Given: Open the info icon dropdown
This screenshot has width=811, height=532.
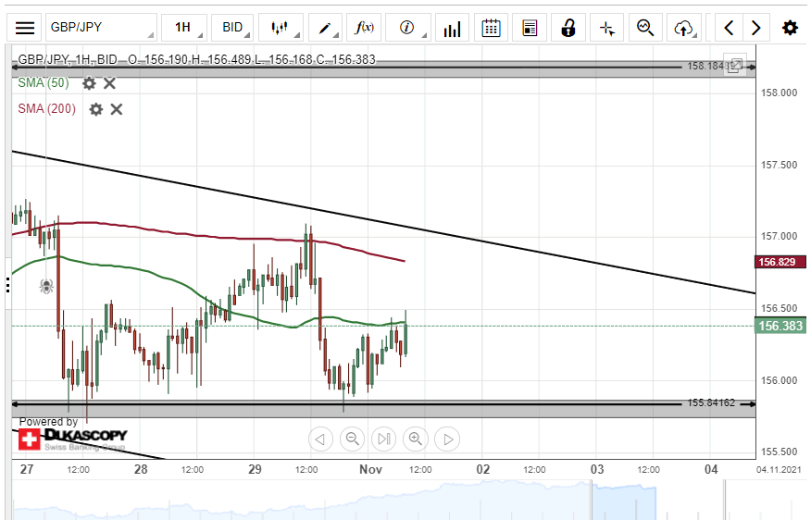Looking at the screenshot, I should (408, 28).
